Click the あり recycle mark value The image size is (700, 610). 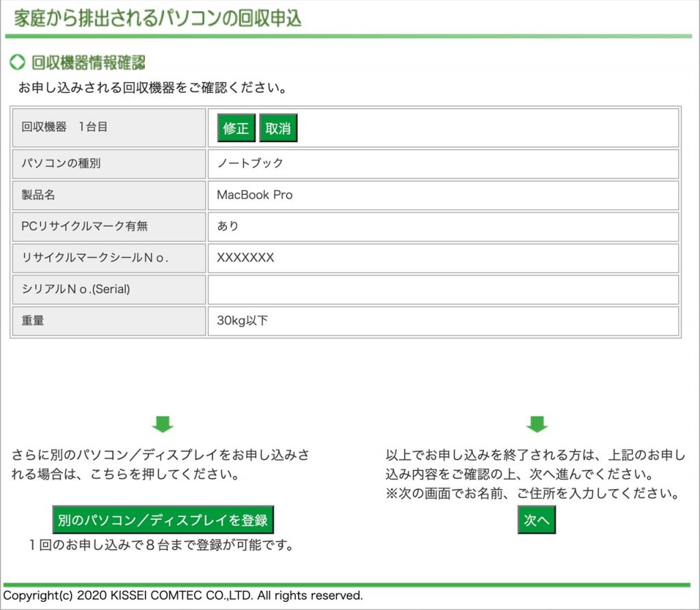pos(228,226)
